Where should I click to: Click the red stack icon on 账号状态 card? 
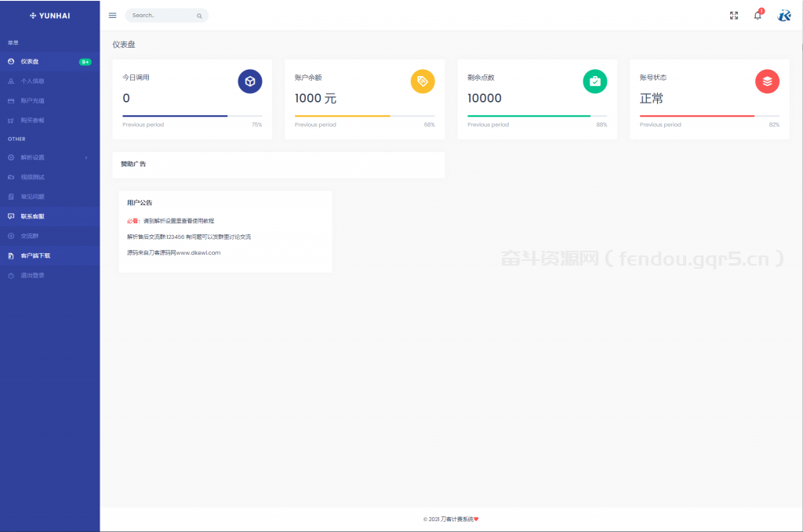pos(767,81)
